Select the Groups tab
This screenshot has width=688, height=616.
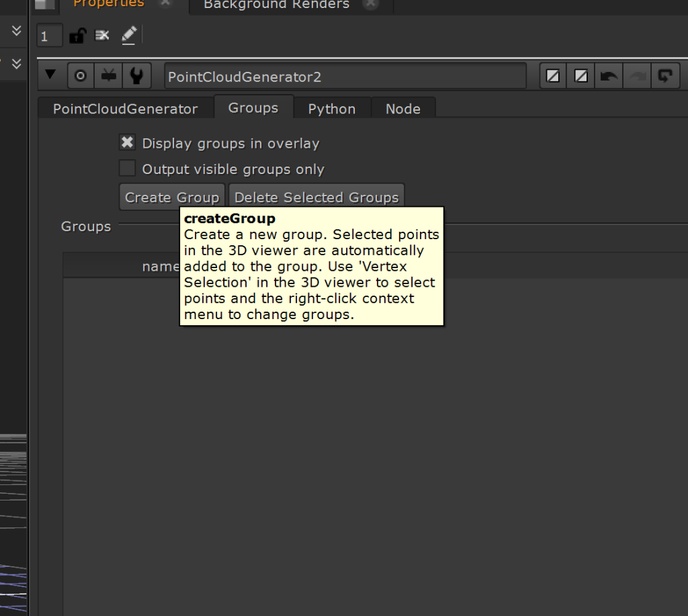(253, 107)
